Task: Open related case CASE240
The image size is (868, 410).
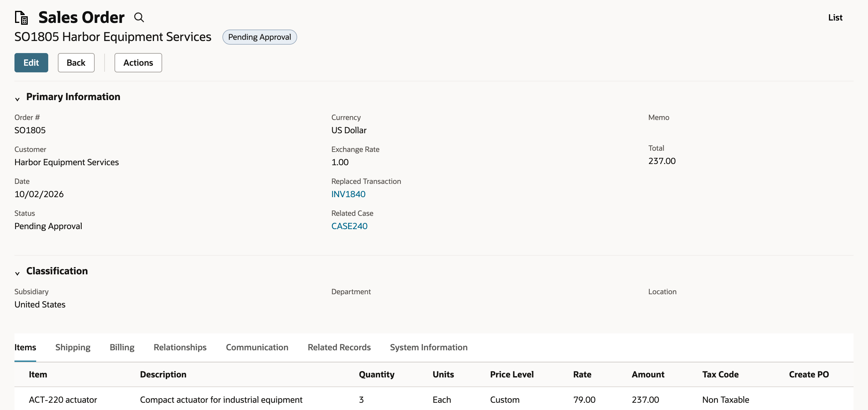Action: 349,226
